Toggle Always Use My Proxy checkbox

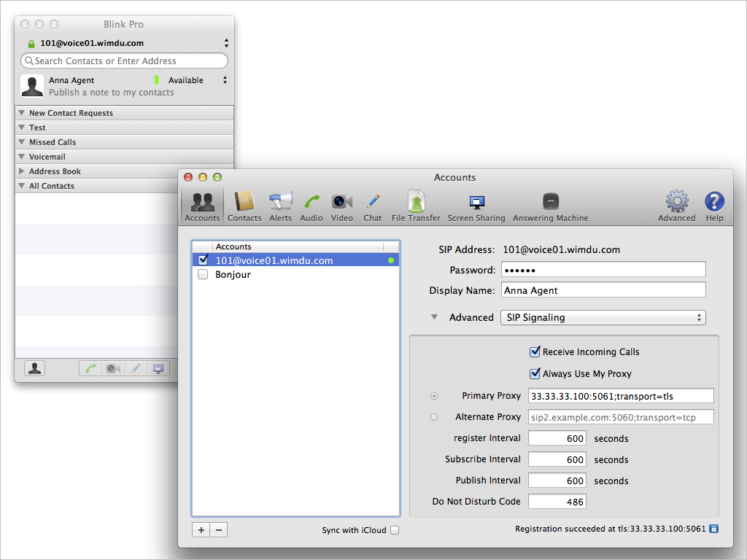pyautogui.click(x=535, y=373)
